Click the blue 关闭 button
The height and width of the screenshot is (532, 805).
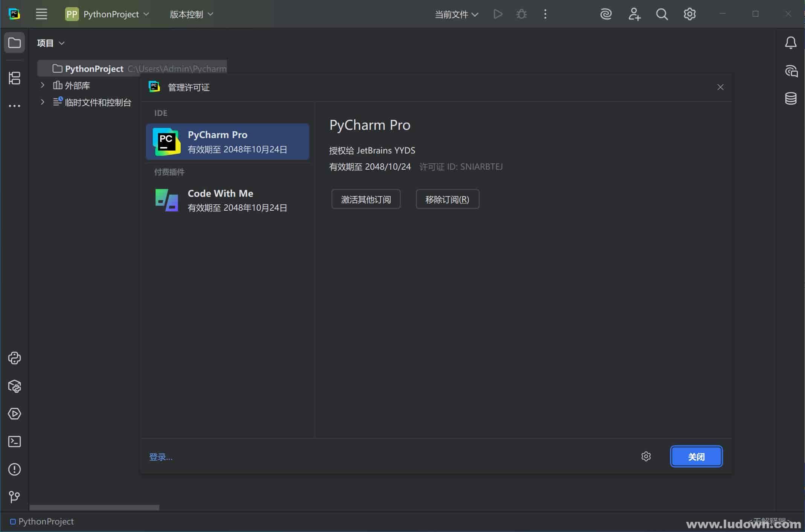696,456
